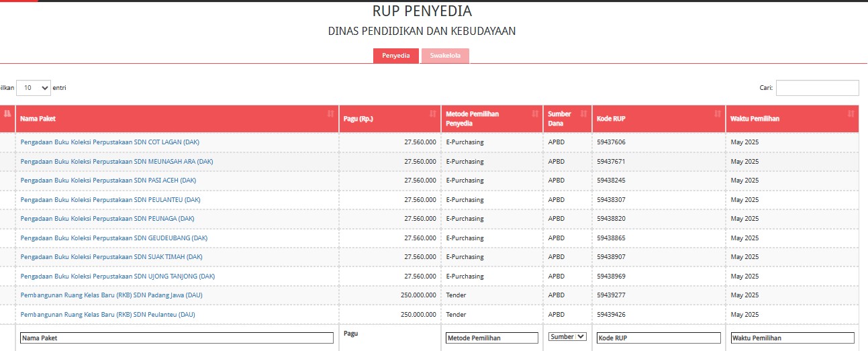Click sort icon in Pagu (Rp.) header
Viewport: 868px width, 351px height.
tap(433, 114)
